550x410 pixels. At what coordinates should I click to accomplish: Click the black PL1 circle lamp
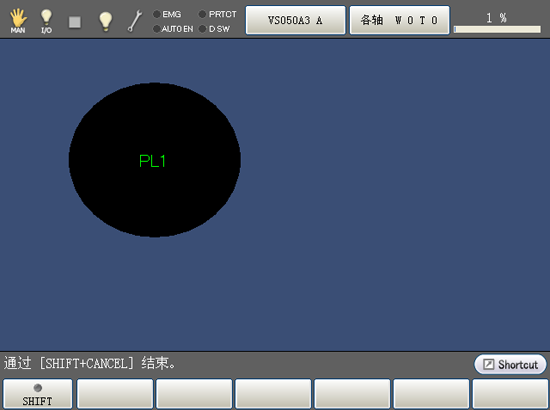pos(154,160)
